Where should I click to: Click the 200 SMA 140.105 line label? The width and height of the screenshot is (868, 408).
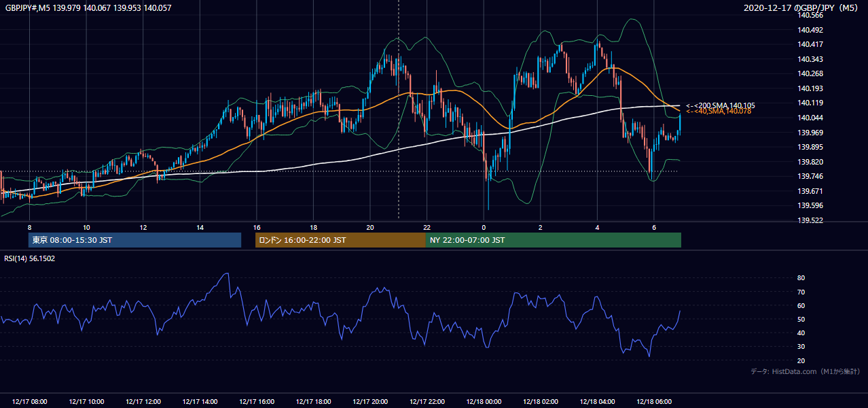click(720, 105)
